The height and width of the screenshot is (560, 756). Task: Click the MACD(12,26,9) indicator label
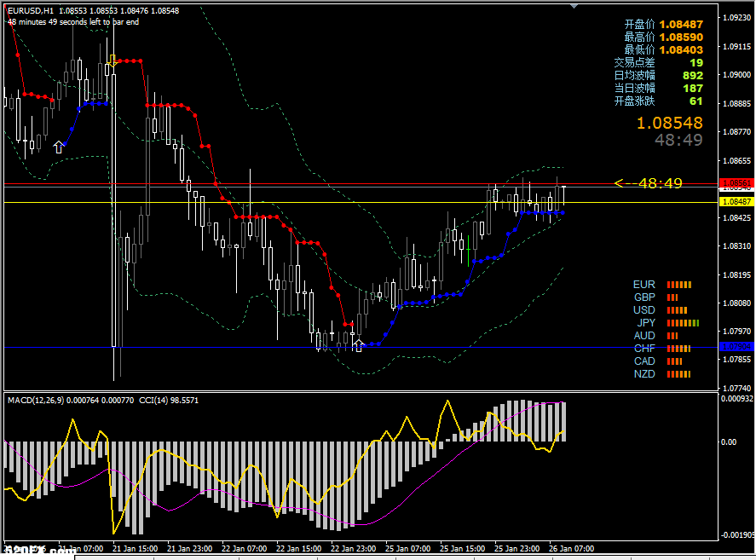(x=36, y=401)
